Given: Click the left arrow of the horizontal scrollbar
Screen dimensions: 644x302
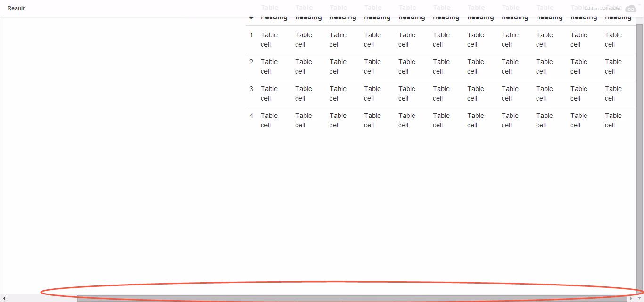Looking at the screenshot, I should (x=4, y=298).
